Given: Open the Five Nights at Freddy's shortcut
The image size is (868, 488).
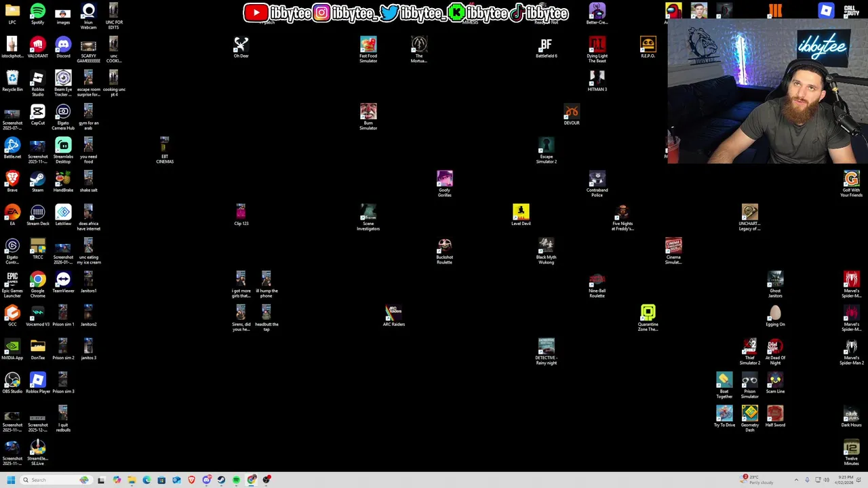Looking at the screenshot, I should click(x=623, y=218).
